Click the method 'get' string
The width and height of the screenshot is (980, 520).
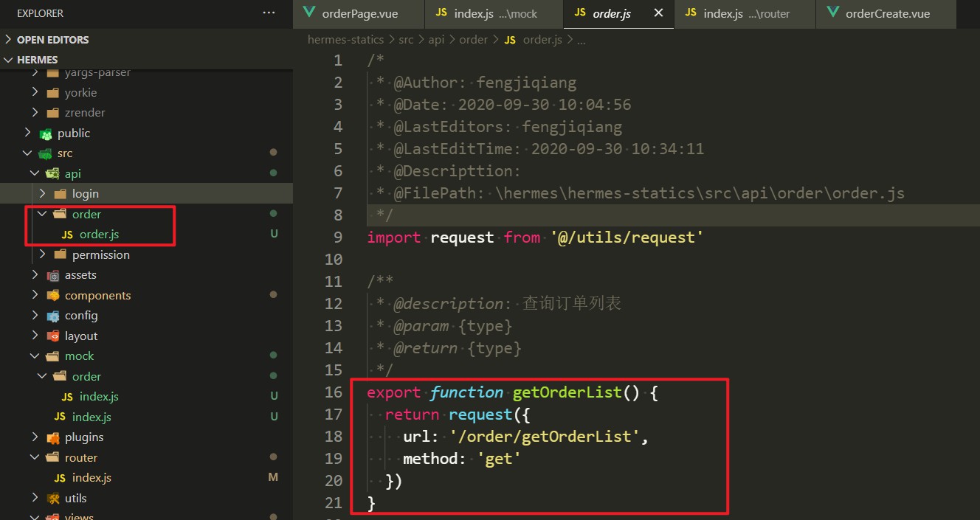pos(499,459)
